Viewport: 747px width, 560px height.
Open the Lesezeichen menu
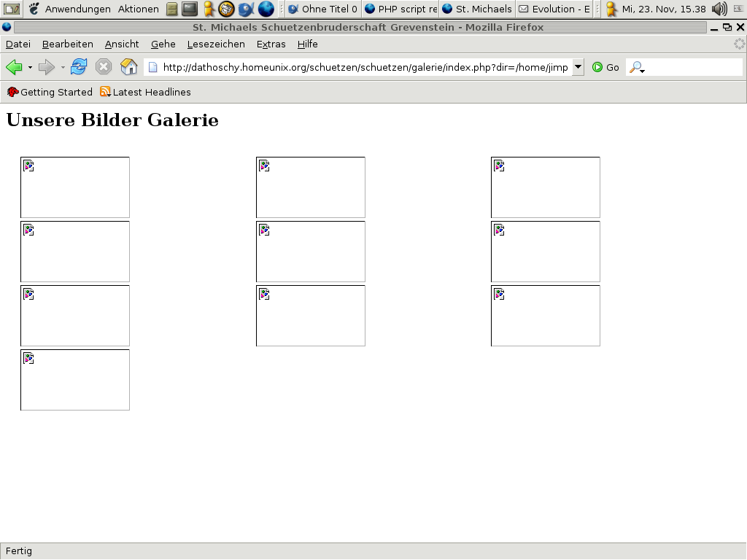[x=216, y=44]
